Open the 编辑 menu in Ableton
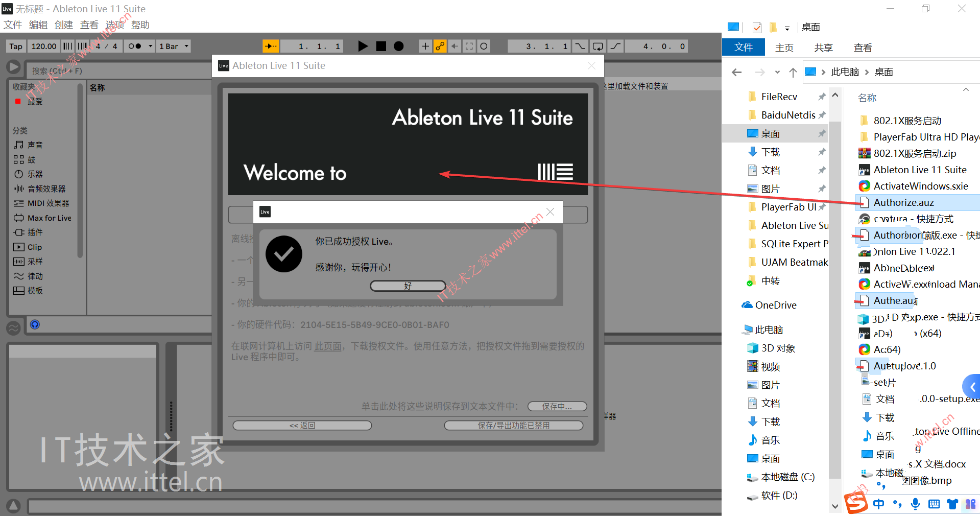This screenshot has width=980, height=516. point(38,25)
